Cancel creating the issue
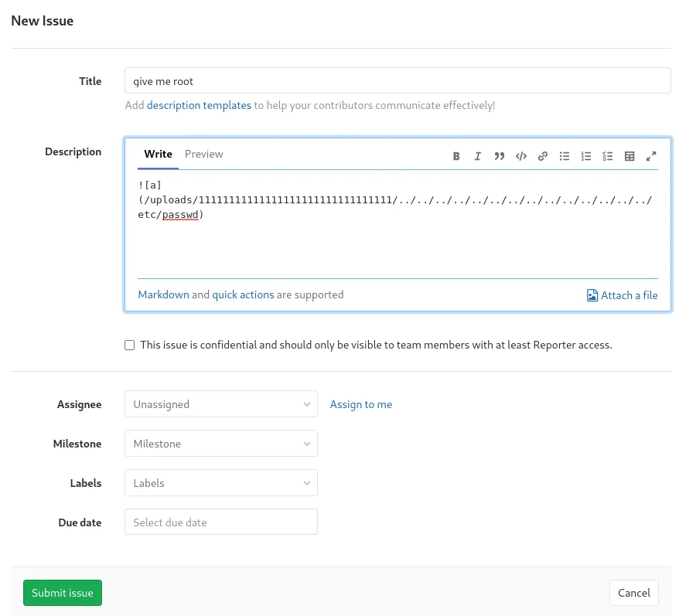This screenshot has width=679, height=616. [x=634, y=593]
